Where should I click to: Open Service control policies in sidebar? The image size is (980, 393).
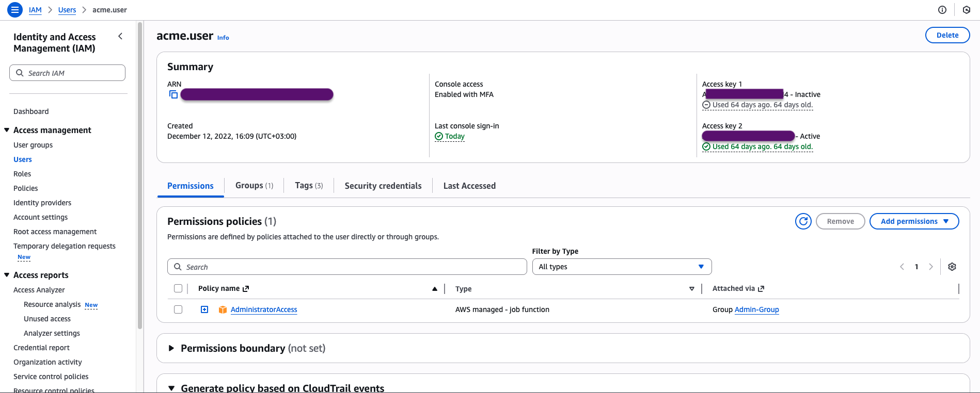(x=51, y=376)
